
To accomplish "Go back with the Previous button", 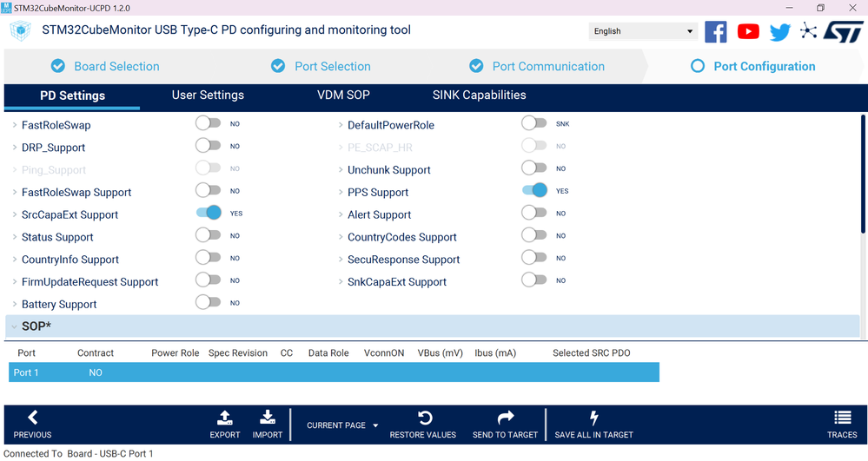I will point(33,425).
